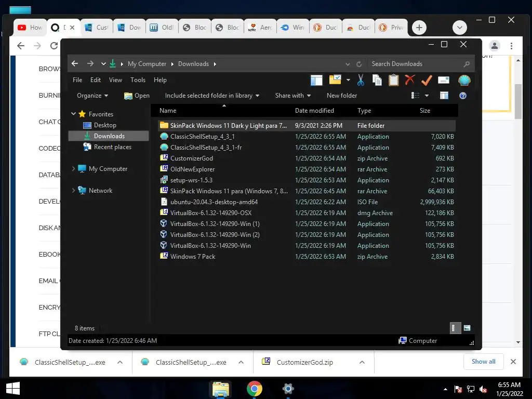Click the red X Delete icon
Screen dimensions: 532x399
[410, 80]
